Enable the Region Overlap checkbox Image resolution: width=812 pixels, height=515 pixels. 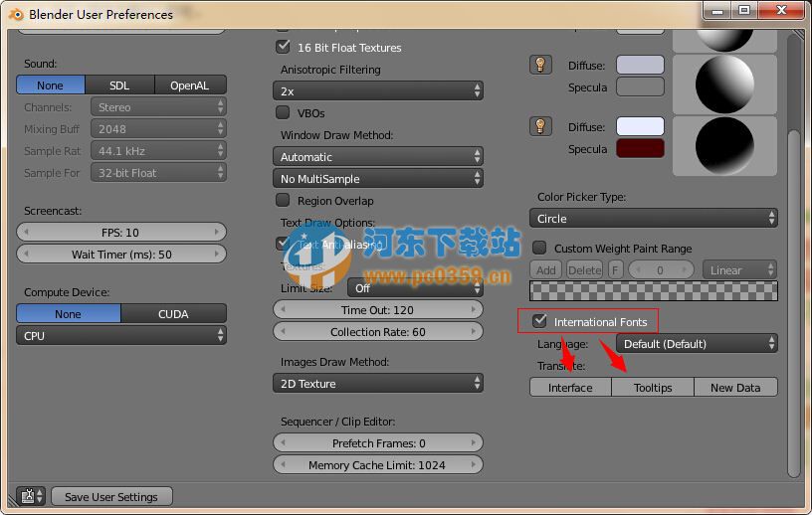coord(283,200)
